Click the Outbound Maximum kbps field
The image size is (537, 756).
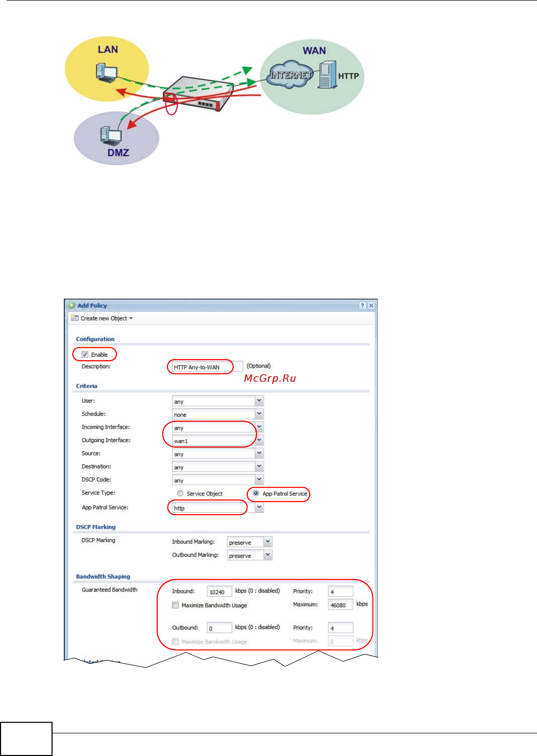point(341,641)
